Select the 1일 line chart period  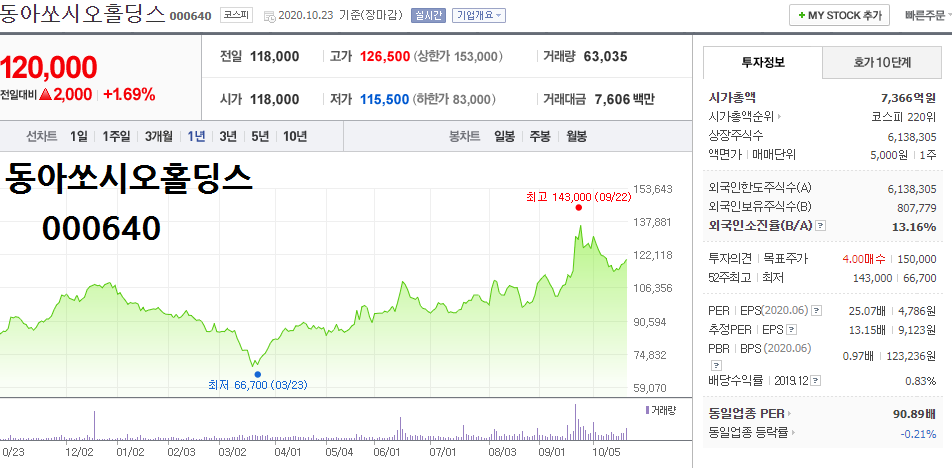(78, 136)
